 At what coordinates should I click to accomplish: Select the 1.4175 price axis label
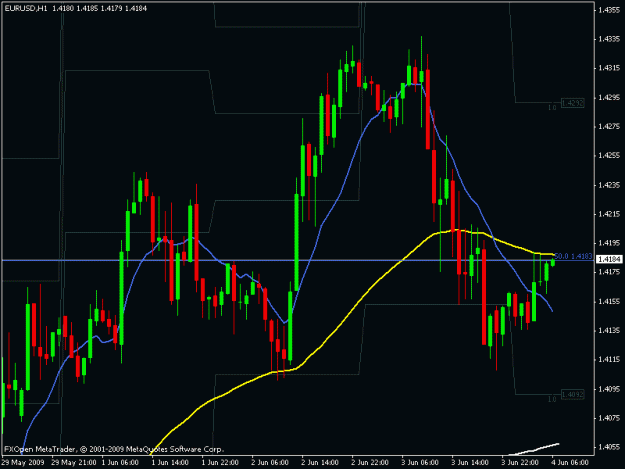609,272
